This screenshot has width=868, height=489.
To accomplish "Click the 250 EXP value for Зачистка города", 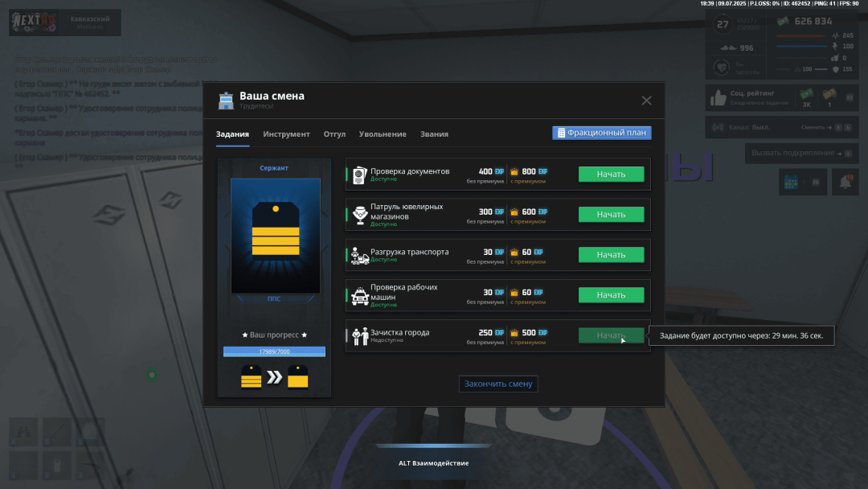I will (x=491, y=333).
